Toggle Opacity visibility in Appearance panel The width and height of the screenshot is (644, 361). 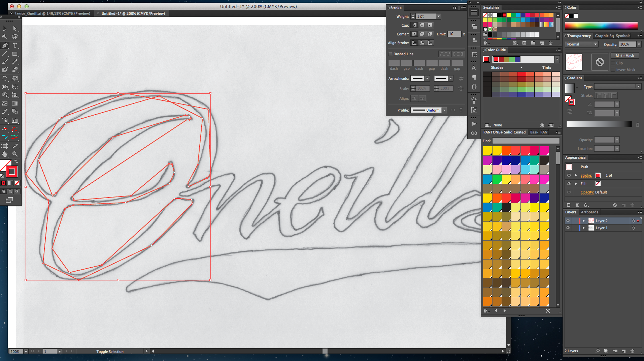(x=569, y=192)
